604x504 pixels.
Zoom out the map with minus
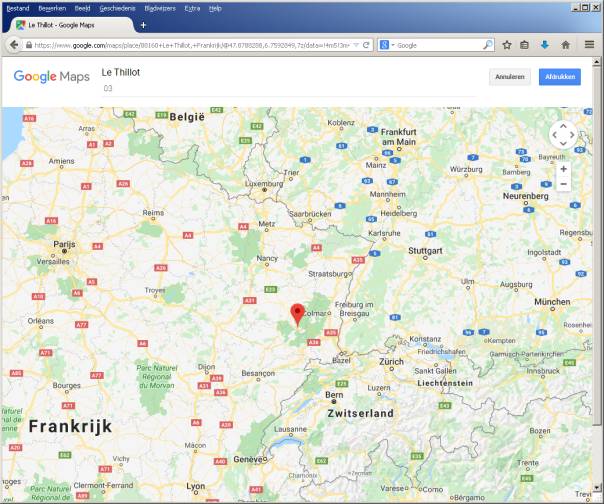[563, 184]
